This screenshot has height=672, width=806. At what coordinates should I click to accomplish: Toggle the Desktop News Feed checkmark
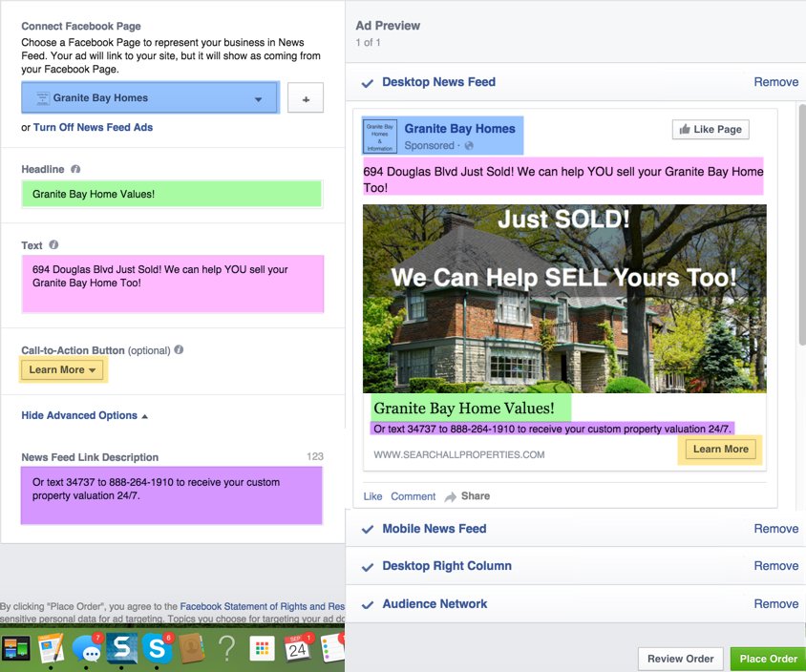coord(367,83)
